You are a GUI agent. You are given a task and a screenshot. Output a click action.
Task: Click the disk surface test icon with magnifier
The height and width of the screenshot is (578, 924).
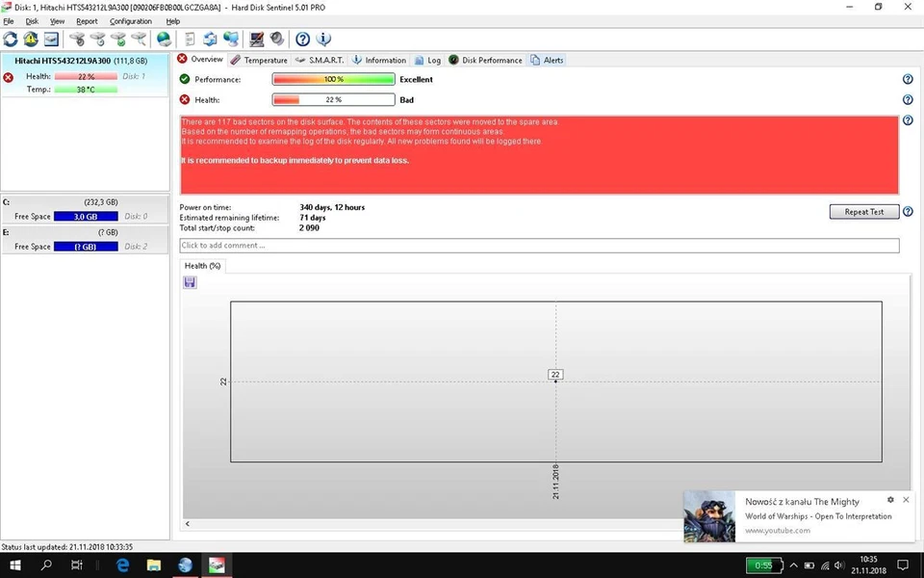tap(139, 39)
